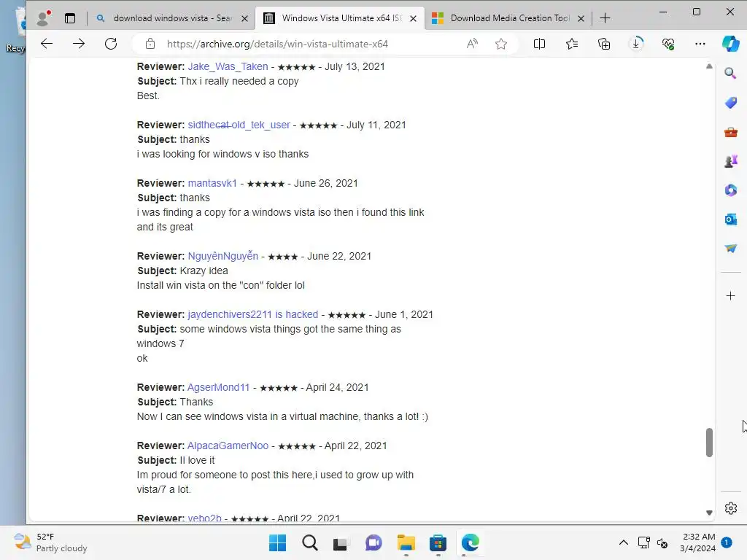Viewport: 747px width, 560px height.
Task: Open clock and date 2:32 AM
Action: (697, 542)
